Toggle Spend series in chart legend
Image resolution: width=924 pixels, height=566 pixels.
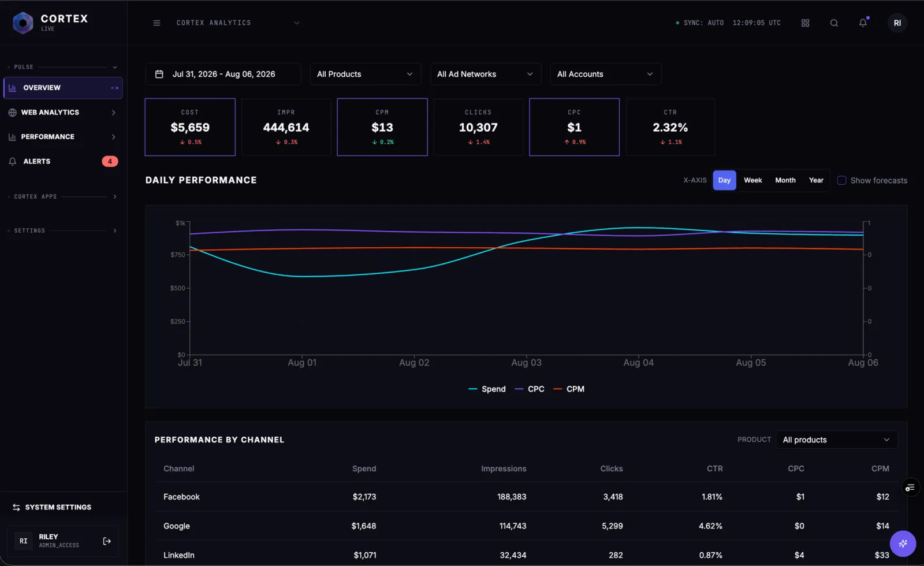click(x=487, y=389)
